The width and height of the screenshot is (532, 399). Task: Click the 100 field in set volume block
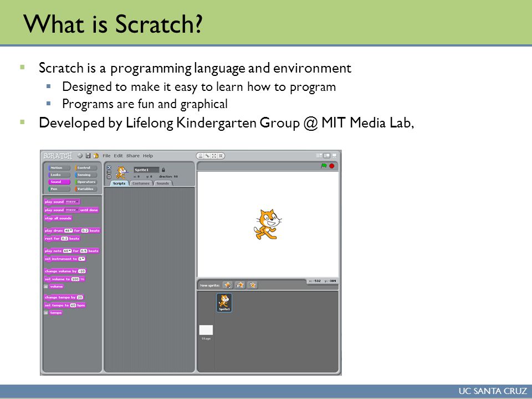(75, 279)
